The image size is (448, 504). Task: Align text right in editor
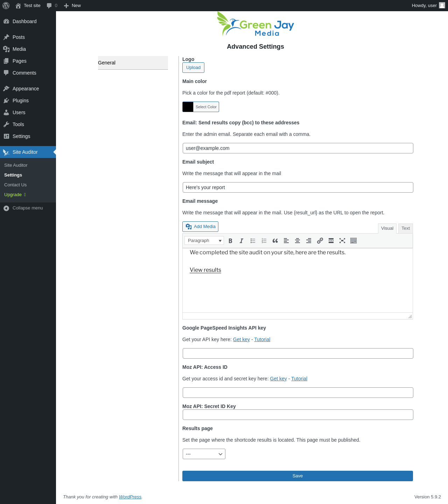coord(309,241)
